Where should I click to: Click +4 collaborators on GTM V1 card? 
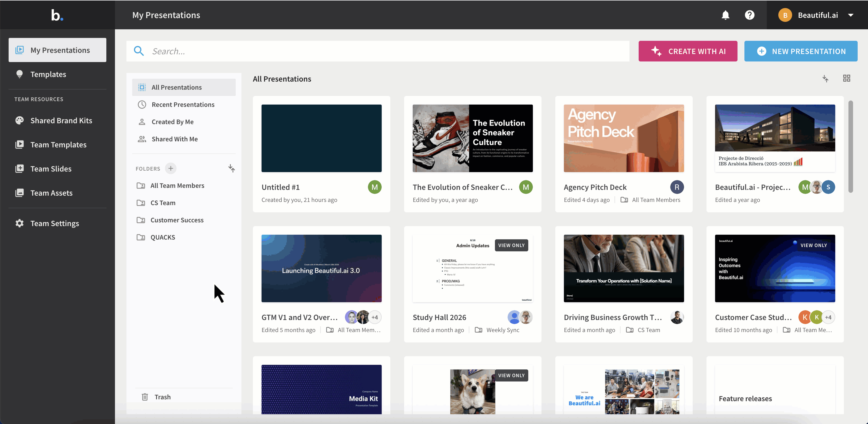[x=375, y=317]
